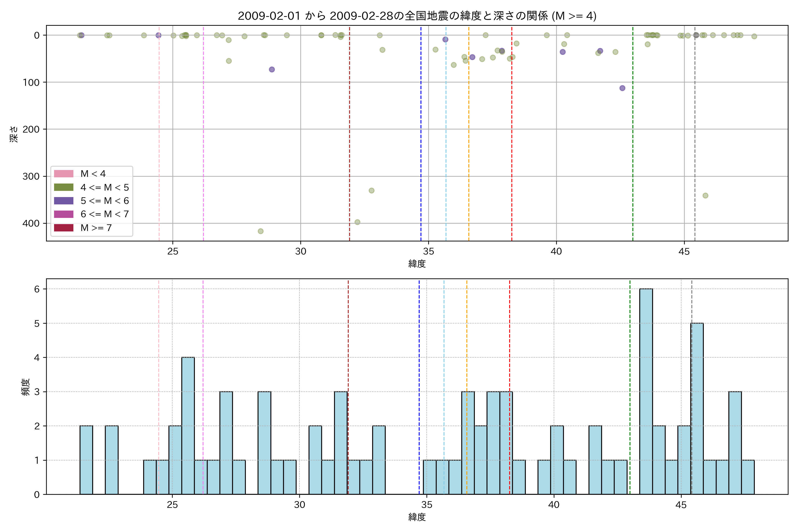Click the purple point just below depth 100
798x532 pixels.
(622, 88)
